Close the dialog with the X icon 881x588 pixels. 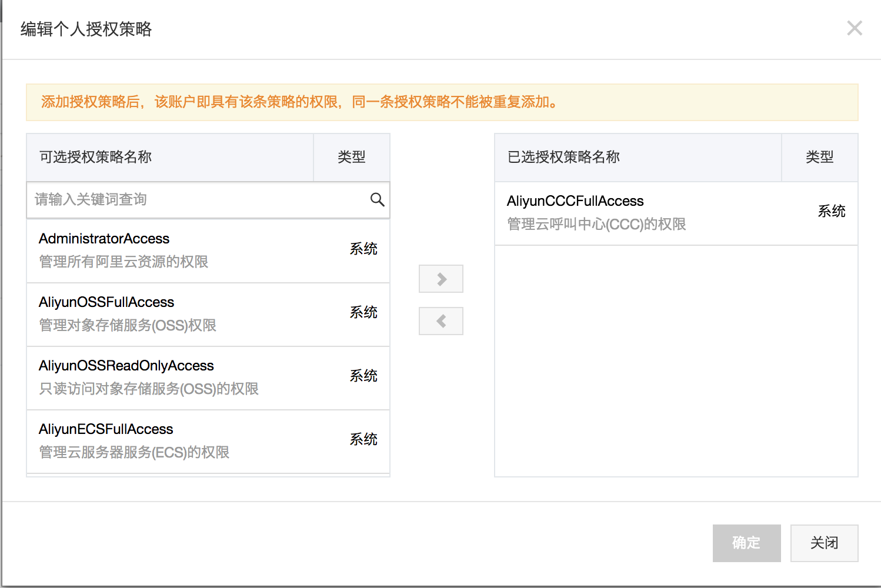pyautogui.click(x=855, y=28)
